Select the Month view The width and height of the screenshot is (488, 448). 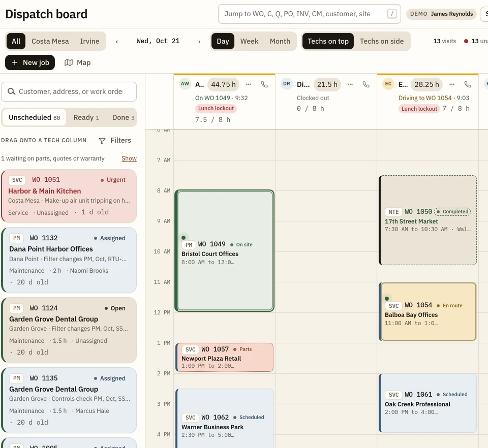coord(280,41)
